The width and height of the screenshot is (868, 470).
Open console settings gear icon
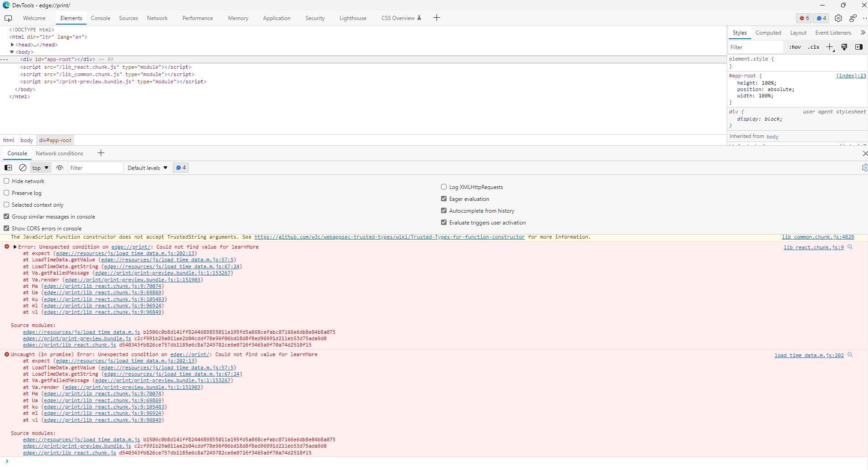tap(864, 168)
